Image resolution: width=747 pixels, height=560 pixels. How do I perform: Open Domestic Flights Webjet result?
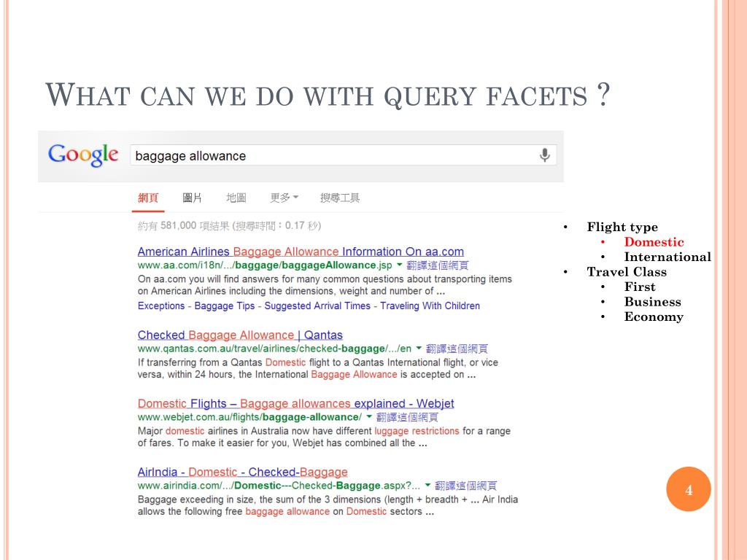[296, 403]
